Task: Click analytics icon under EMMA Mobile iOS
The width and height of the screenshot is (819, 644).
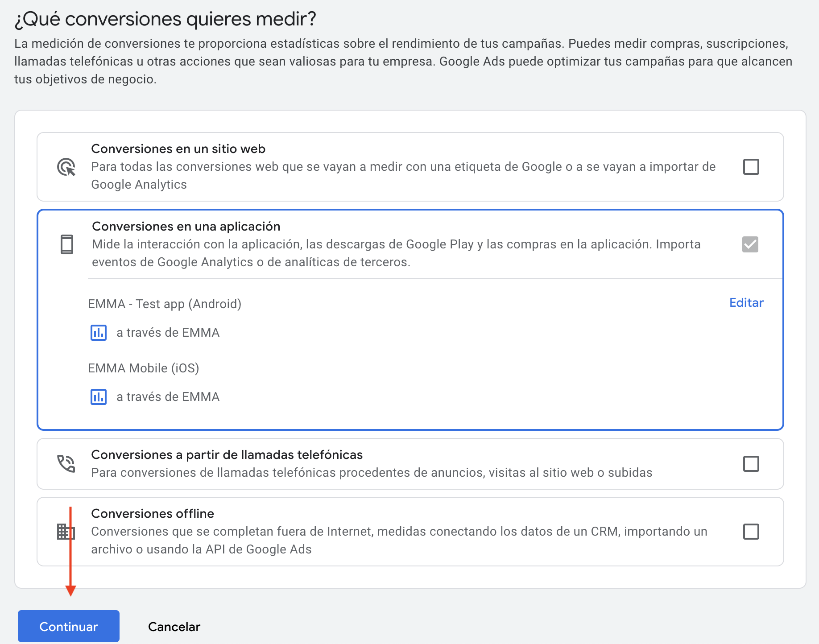Action: pos(99,397)
